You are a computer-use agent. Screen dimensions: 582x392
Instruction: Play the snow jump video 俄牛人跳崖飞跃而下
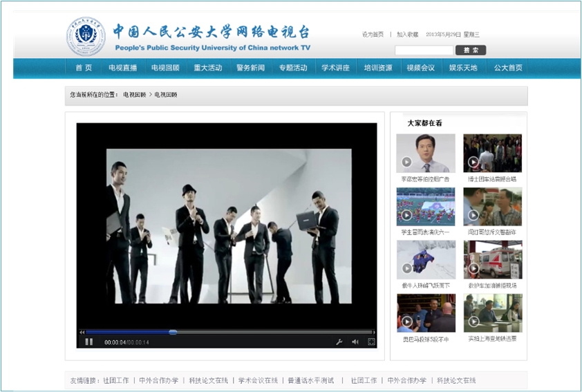click(425, 260)
